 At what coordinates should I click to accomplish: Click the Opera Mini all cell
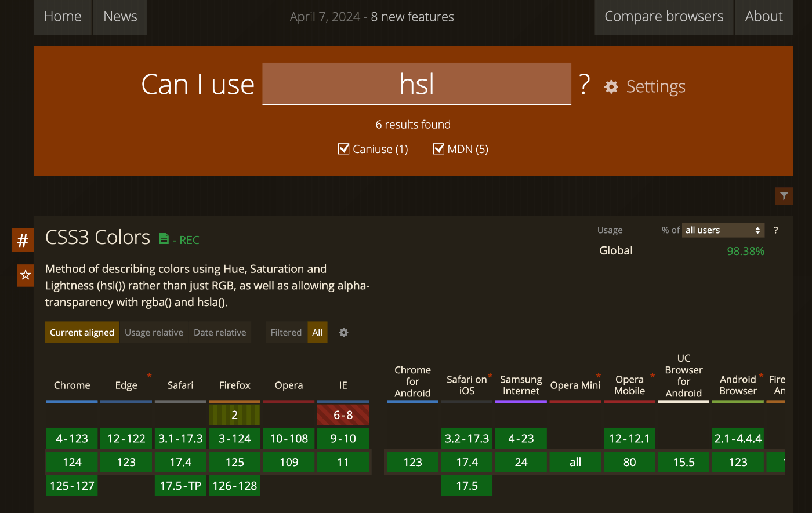point(575,462)
